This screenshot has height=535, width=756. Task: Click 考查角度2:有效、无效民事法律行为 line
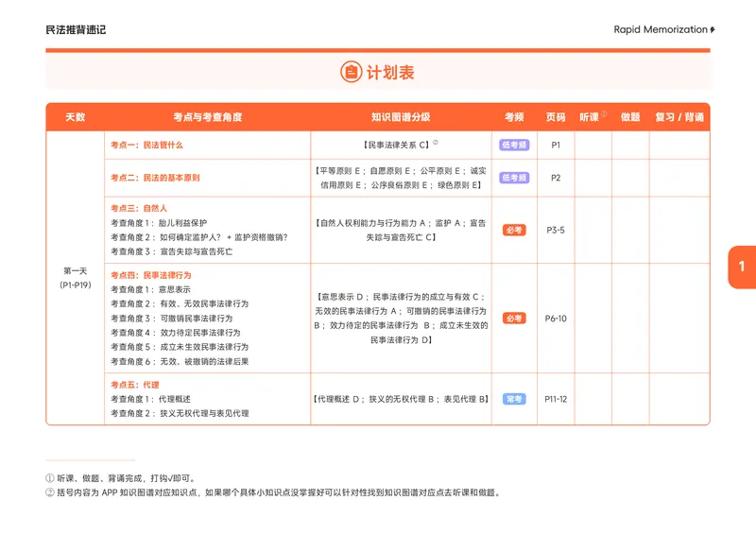point(180,304)
